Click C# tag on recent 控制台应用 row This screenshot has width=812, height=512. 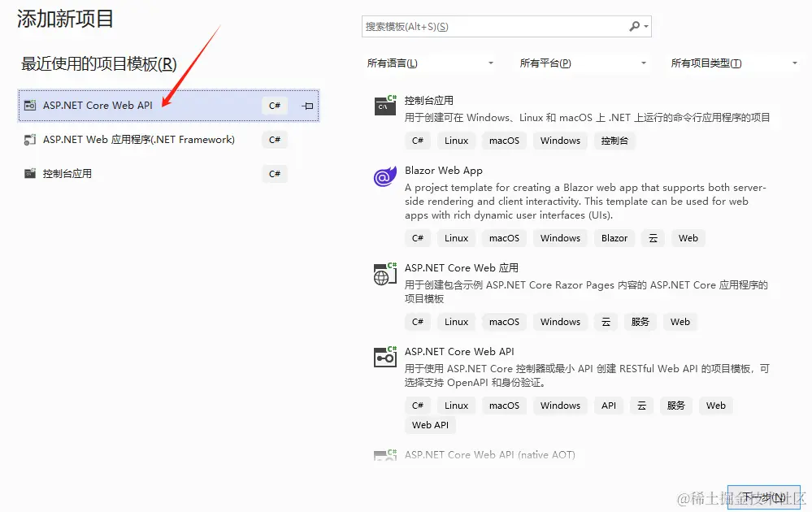(275, 174)
